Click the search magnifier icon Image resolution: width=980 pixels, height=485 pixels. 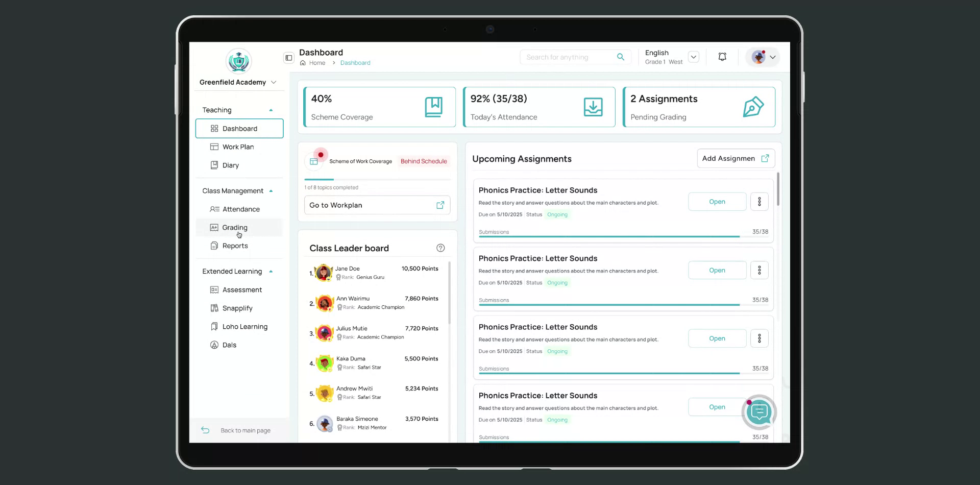click(x=621, y=57)
